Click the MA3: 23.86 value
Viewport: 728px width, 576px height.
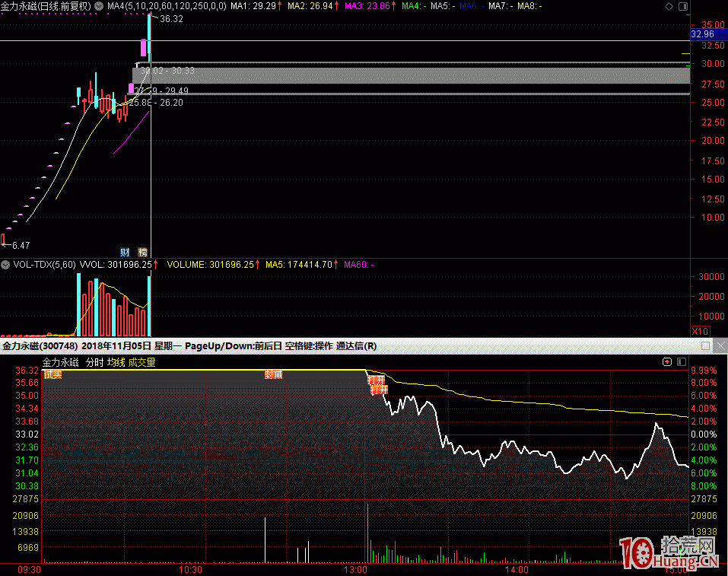367,6
